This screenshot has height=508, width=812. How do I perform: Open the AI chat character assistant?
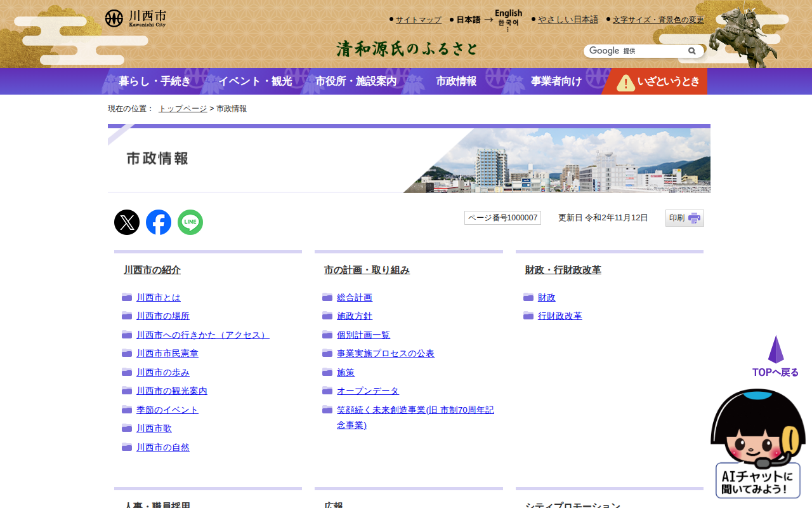tap(758, 443)
